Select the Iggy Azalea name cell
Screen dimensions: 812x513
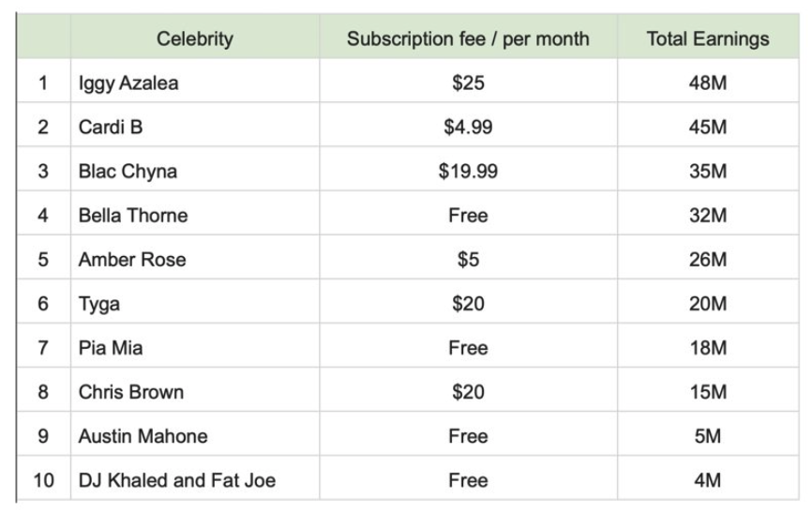click(128, 83)
